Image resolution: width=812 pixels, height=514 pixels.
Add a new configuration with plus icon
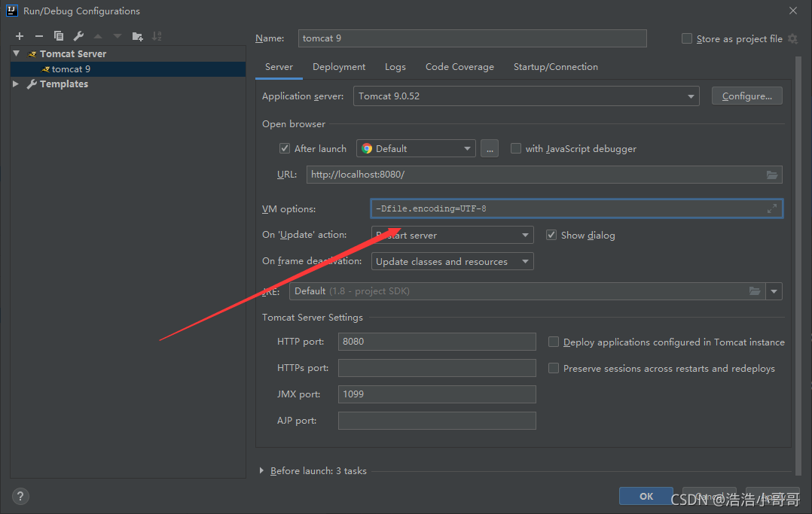point(20,35)
